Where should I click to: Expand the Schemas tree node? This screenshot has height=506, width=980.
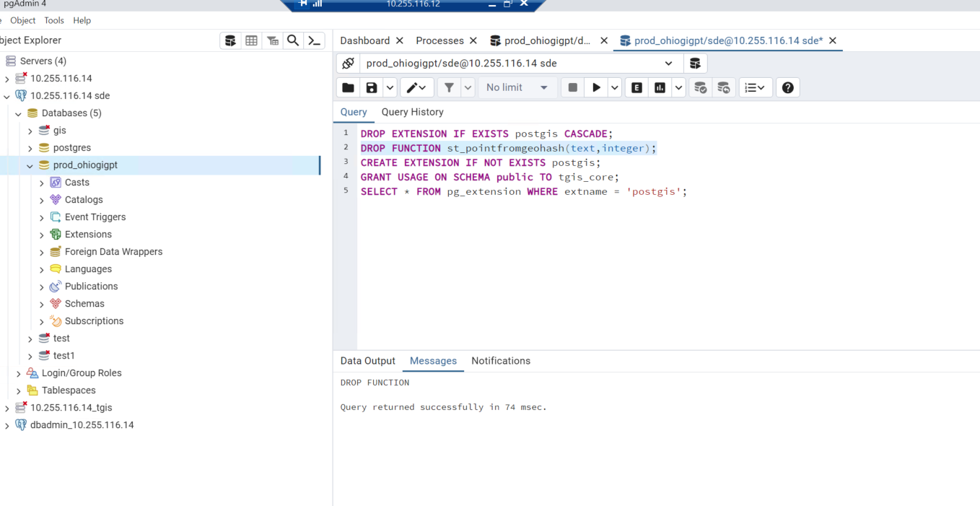[x=42, y=304]
